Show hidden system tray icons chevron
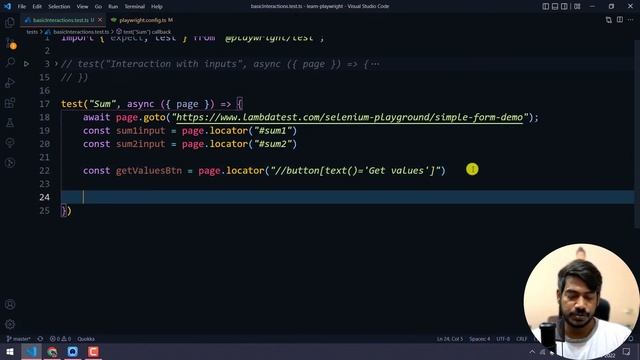Viewport: 640px width, 360px height. point(532,351)
